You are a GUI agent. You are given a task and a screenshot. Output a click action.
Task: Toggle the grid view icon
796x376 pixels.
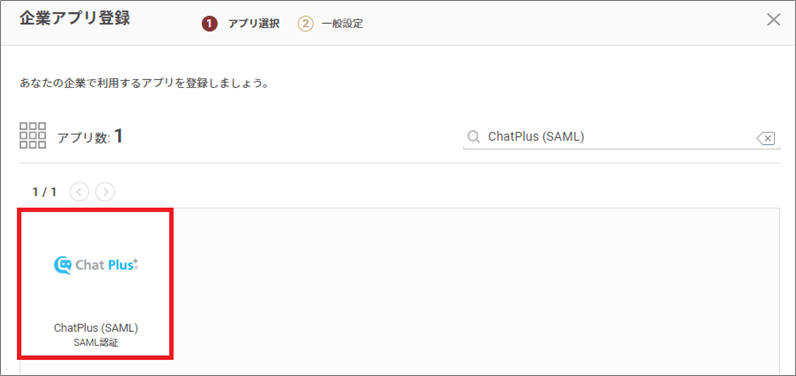[x=33, y=135]
